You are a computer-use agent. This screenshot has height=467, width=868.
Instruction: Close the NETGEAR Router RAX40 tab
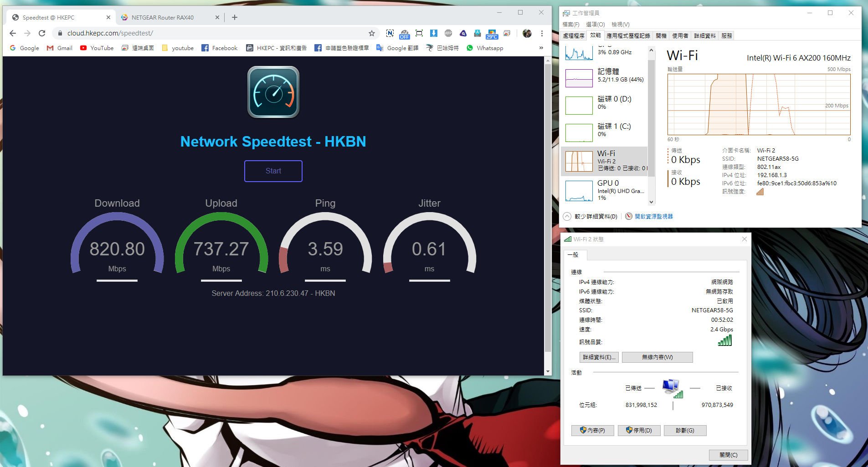pyautogui.click(x=217, y=17)
